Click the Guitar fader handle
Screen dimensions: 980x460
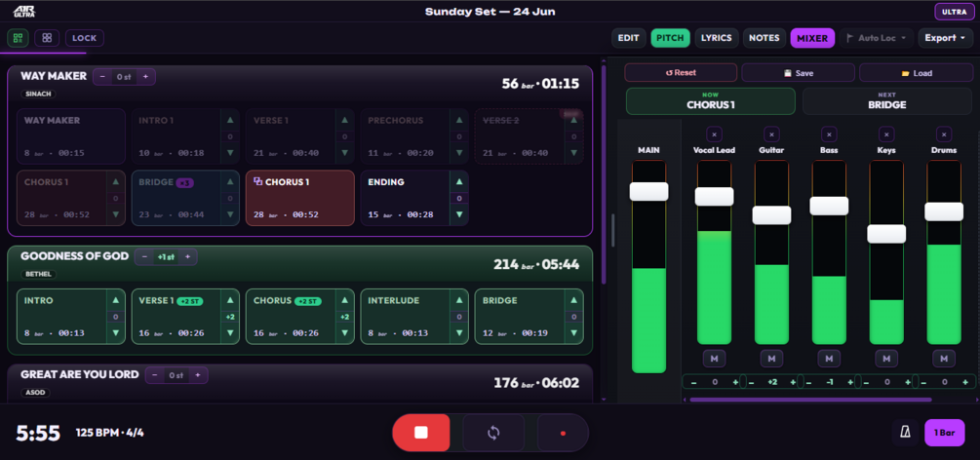pos(771,215)
